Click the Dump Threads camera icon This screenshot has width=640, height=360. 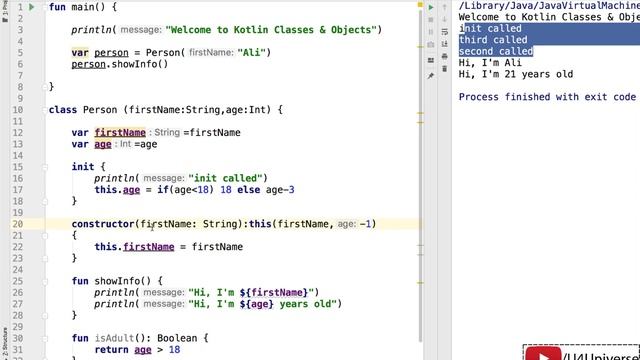pos(431,44)
